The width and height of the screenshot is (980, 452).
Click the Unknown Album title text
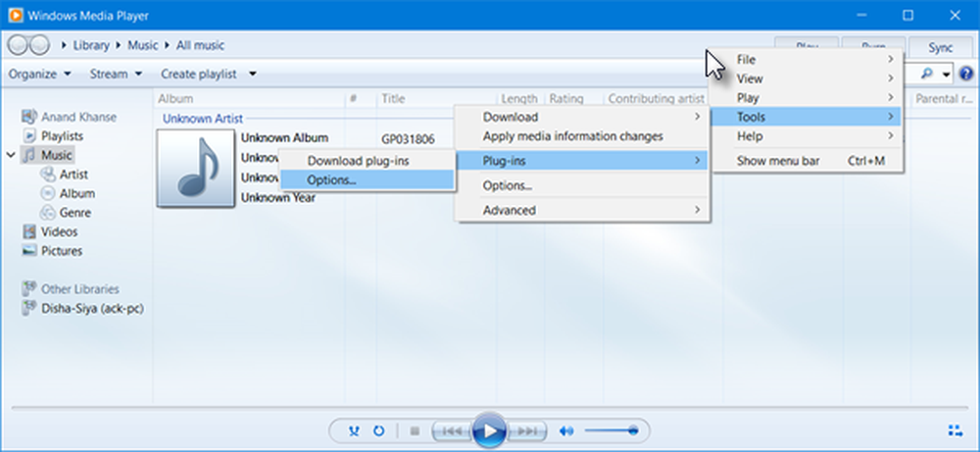point(284,138)
